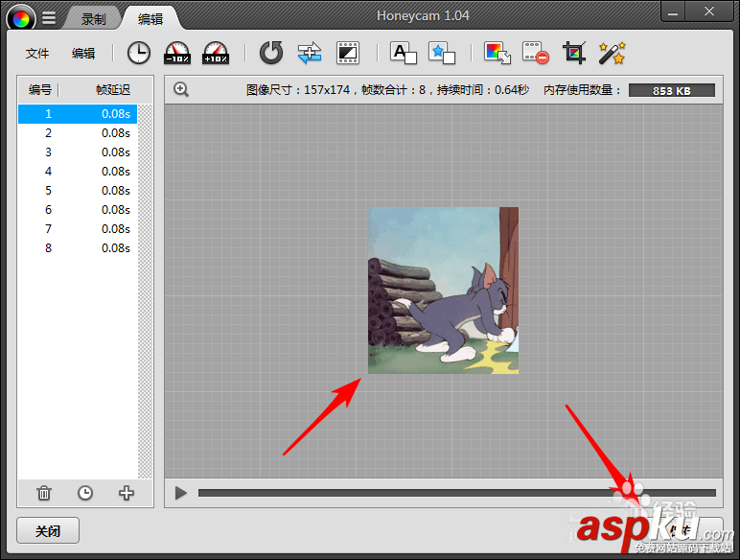Click the playback progress slider bar
740x560 pixels.
[457, 493]
